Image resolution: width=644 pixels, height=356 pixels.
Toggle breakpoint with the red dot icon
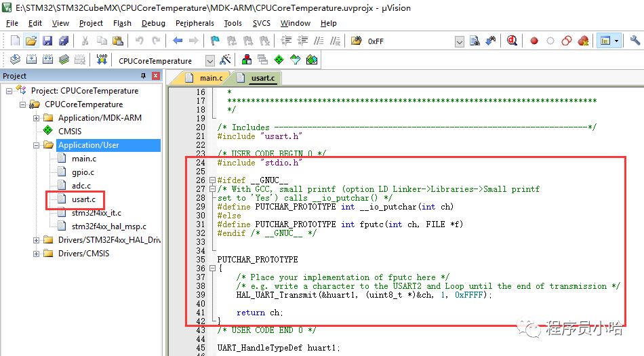(534, 41)
